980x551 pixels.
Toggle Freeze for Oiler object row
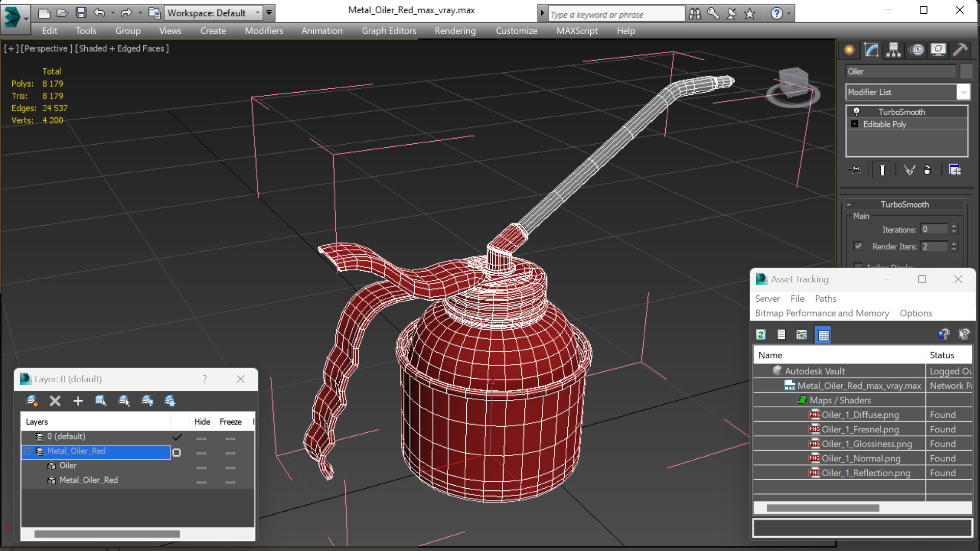coord(231,467)
